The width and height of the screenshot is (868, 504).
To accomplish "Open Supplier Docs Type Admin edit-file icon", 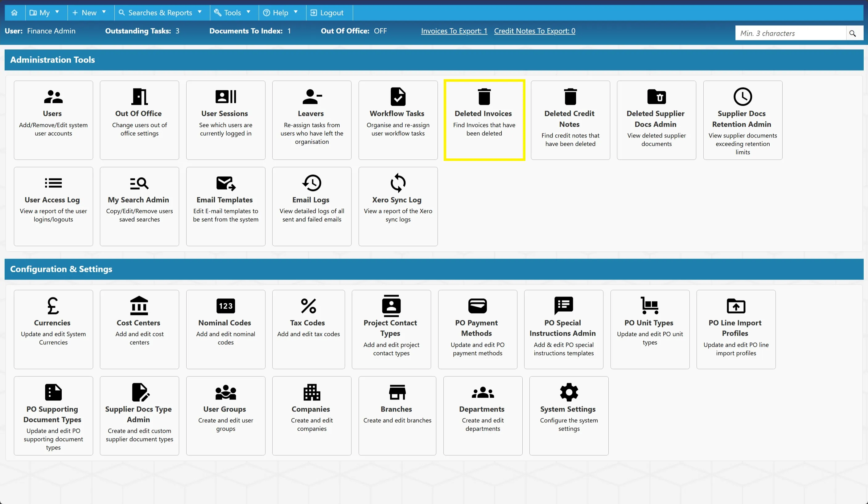I will (x=140, y=392).
